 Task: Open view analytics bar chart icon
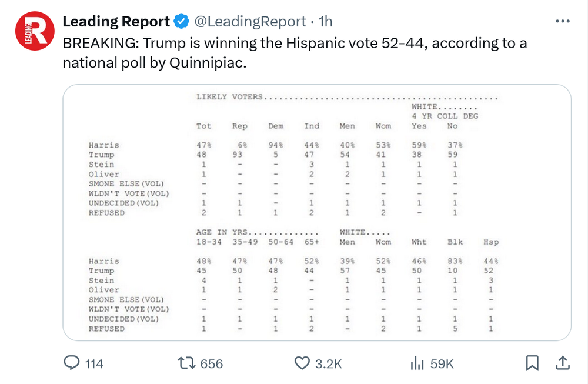417,363
